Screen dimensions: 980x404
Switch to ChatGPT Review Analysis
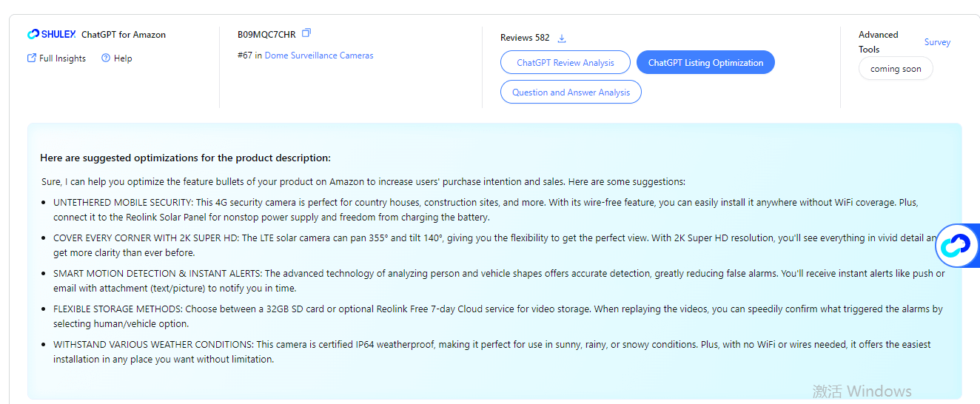point(565,63)
